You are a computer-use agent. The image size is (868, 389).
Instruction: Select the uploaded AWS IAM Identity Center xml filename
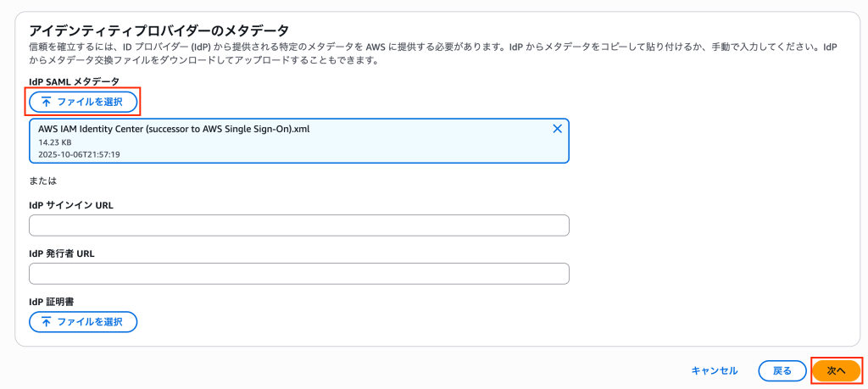(174, 129)
